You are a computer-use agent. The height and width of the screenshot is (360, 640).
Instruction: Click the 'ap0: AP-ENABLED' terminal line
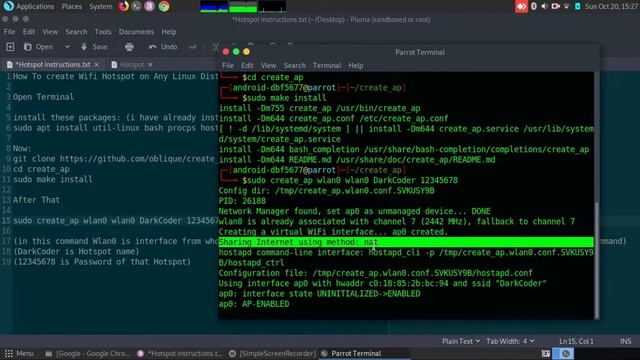pyautogui.click(x=254, y=304)
